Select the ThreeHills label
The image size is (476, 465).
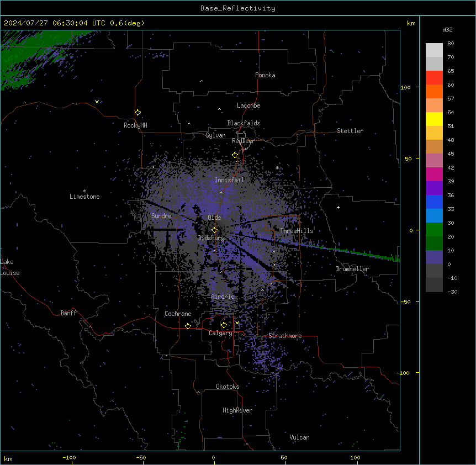[297, 231]
